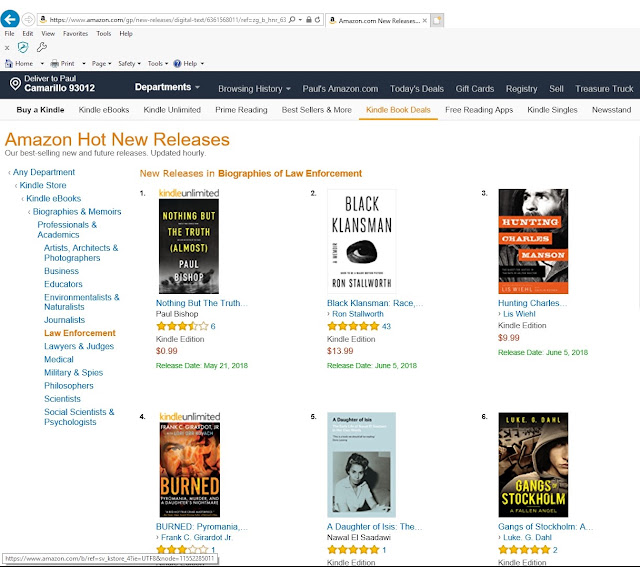Open the Edit menu
This screenshot has height=567, width=640.
28,34
